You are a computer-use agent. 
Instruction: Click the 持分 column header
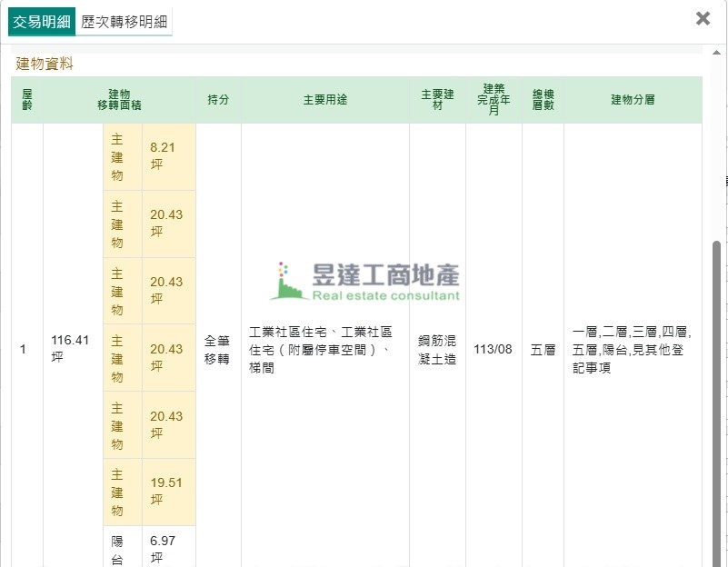click(218, 100)
